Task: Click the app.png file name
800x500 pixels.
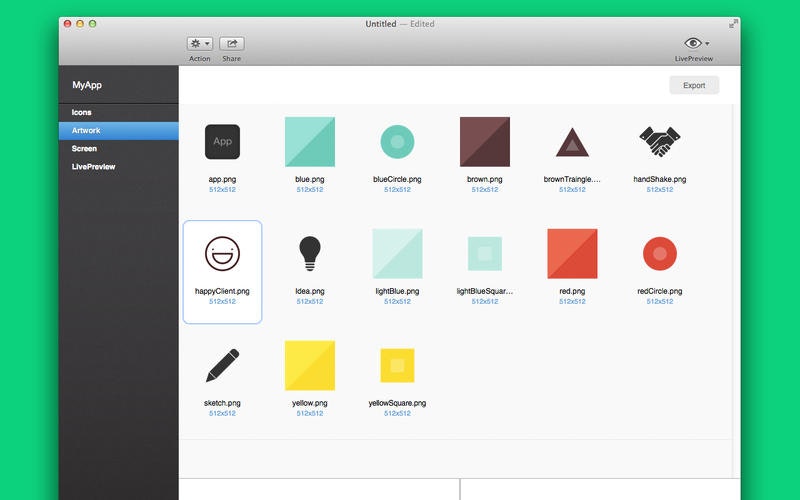Action: pyautogui.click(x=222, y=179)
